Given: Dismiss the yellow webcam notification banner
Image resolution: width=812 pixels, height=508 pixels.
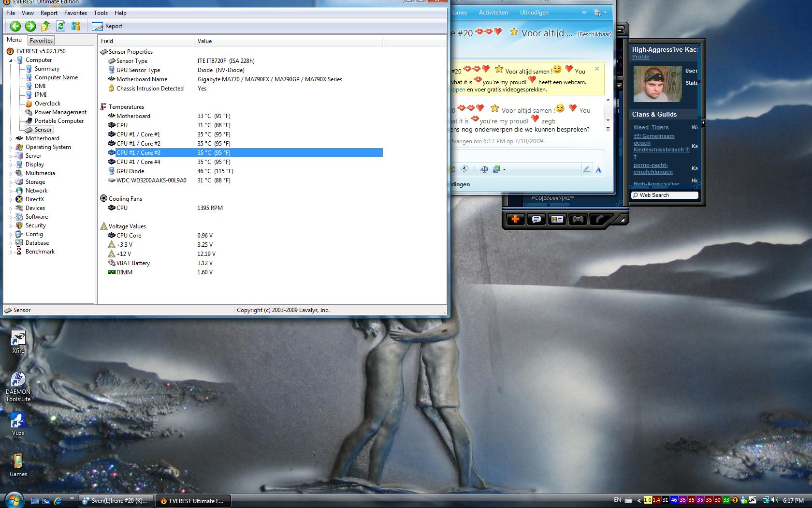Looking at the screenshot, I should pyautogui.click(x=597, y=69).
